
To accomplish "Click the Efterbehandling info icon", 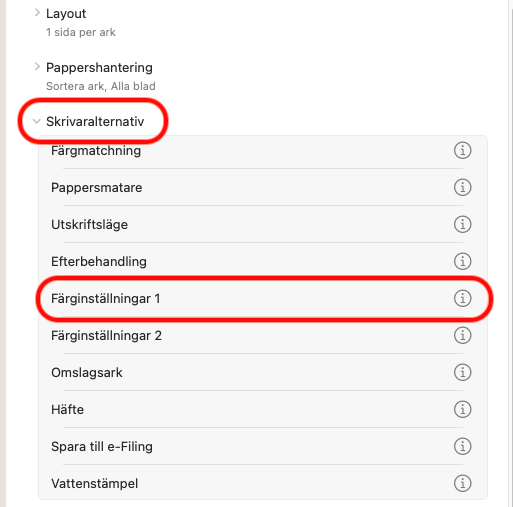I will (462, 261).
